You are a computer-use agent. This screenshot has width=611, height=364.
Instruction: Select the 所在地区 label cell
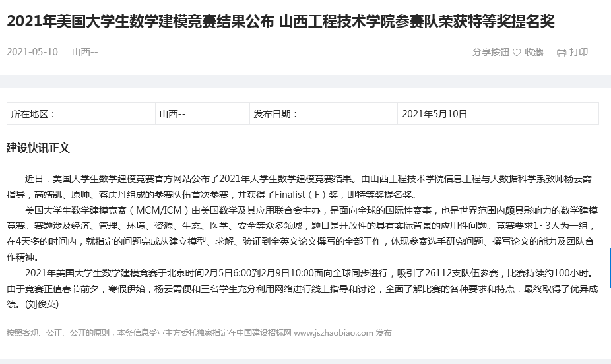(34, 113)
